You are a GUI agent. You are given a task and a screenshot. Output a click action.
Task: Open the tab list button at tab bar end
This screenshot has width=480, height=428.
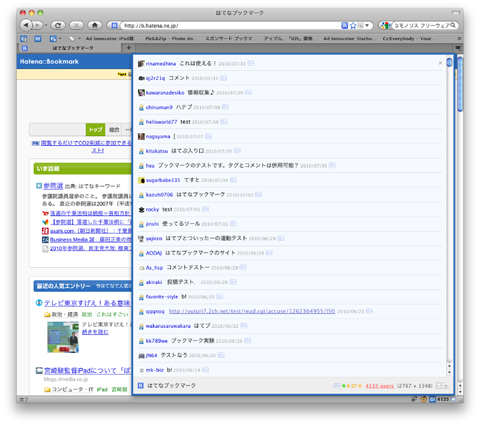pos(458,48)
